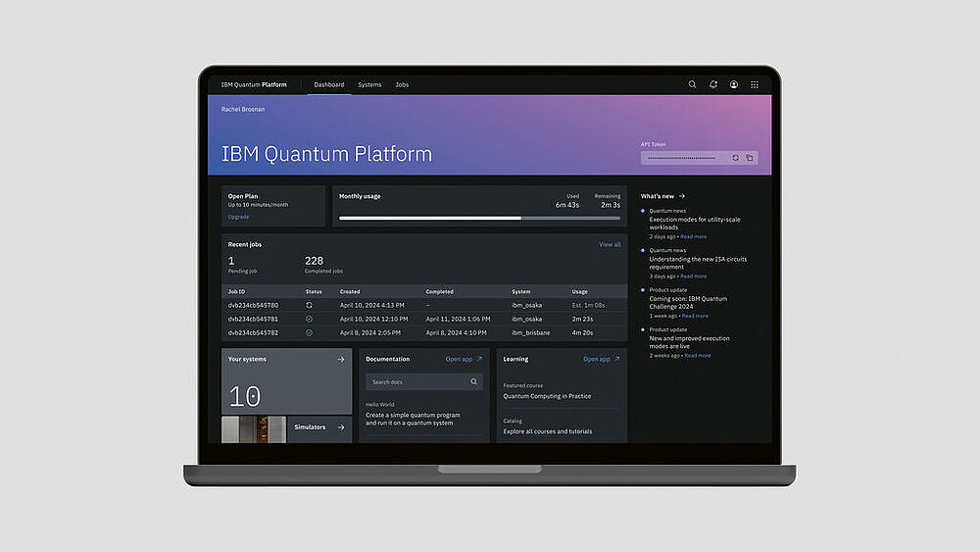This screenshot has height=552, width=980.
Task: Click the Simulators arrow icon
Action: tap(341, 427)
